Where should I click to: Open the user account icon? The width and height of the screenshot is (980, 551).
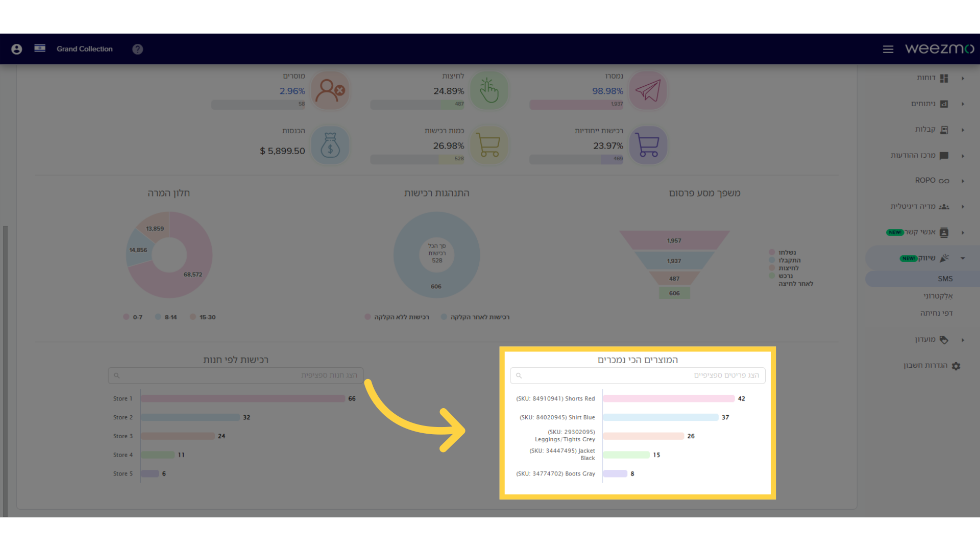click(16, 49)
